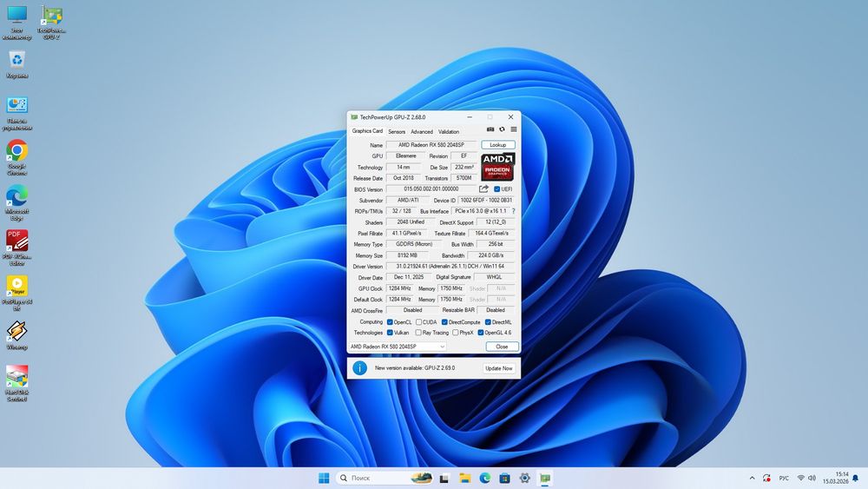
Task: Toggle the UEFI checkbox
Action: coord(497,188)
